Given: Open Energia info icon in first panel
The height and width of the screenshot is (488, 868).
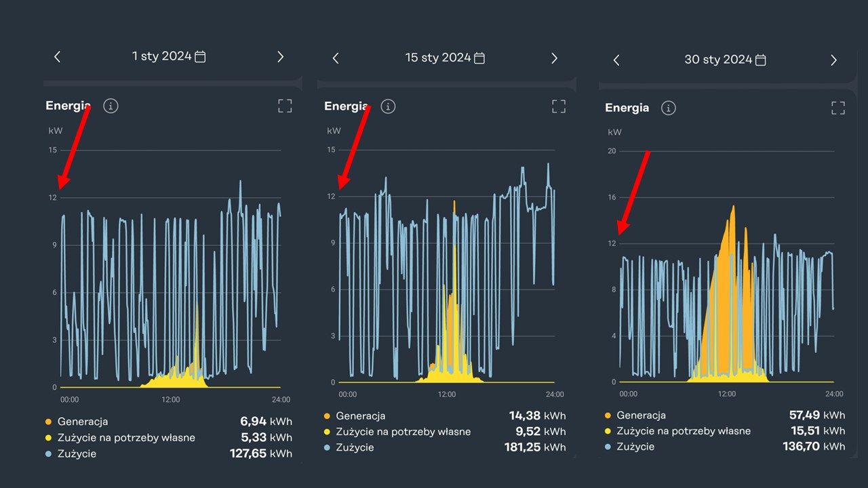Looking at the screenshot, I should [111, 106].
